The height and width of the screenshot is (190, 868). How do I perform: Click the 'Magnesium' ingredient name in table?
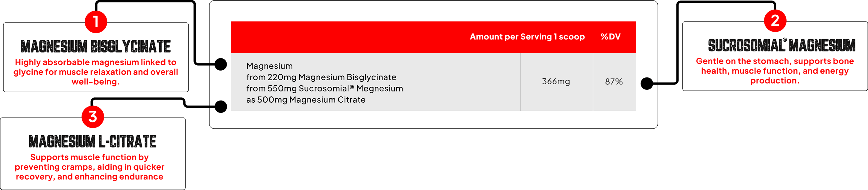pyautogui.click(x=270, y=66)
